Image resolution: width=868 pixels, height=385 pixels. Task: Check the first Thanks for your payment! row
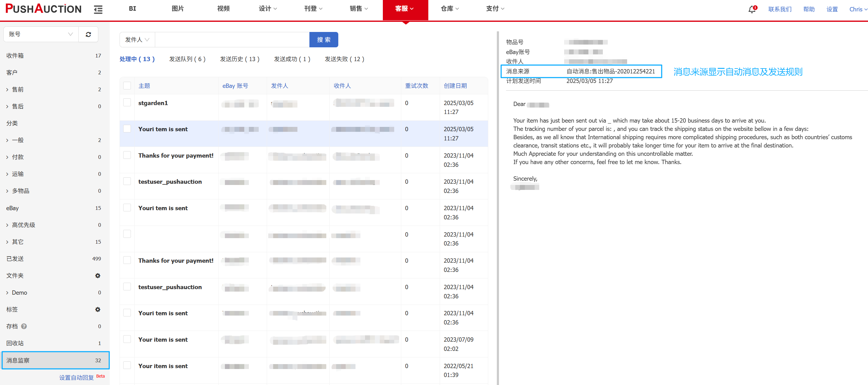point(127,155)
